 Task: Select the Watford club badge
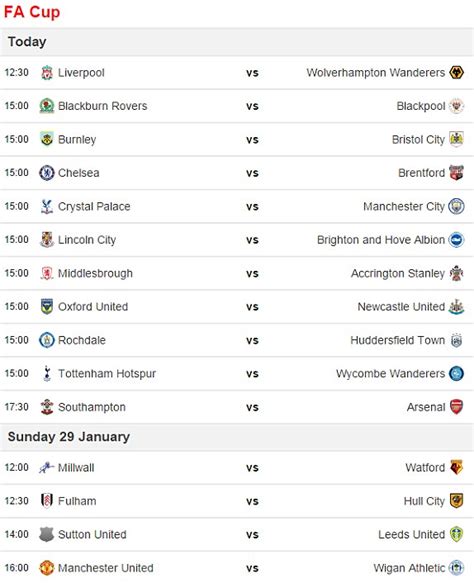tap(456, 467)
